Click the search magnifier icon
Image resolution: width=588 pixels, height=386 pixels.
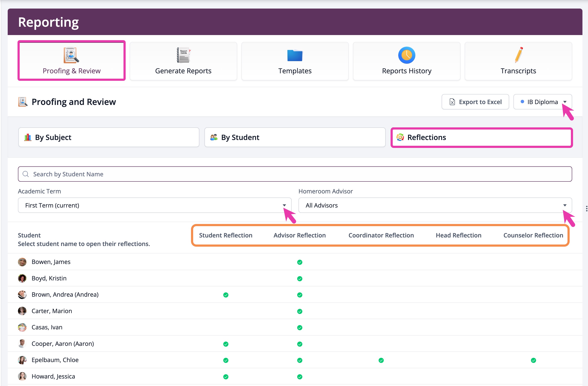tap(26, 174)
